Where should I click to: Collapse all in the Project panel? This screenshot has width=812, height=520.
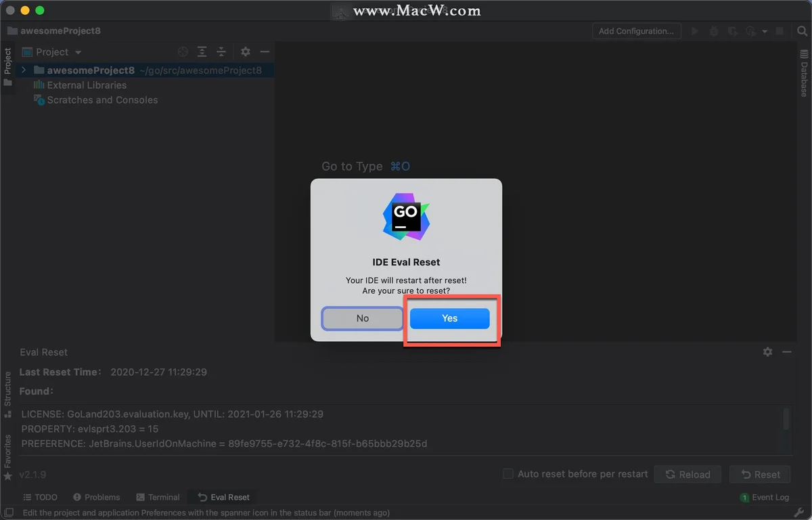(221, 51)
